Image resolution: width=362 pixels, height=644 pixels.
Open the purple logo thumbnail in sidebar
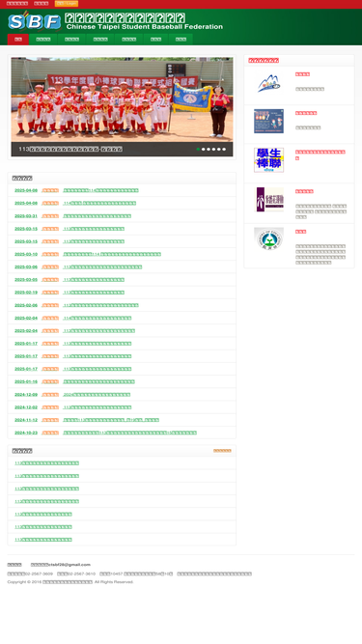(x=268, y=199)
